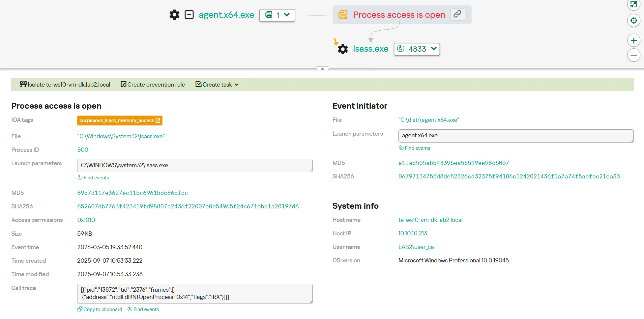The image size is (644, 319).
Task: Click the Event initiator Launch parameters field
Action: [x=515, y=136]
